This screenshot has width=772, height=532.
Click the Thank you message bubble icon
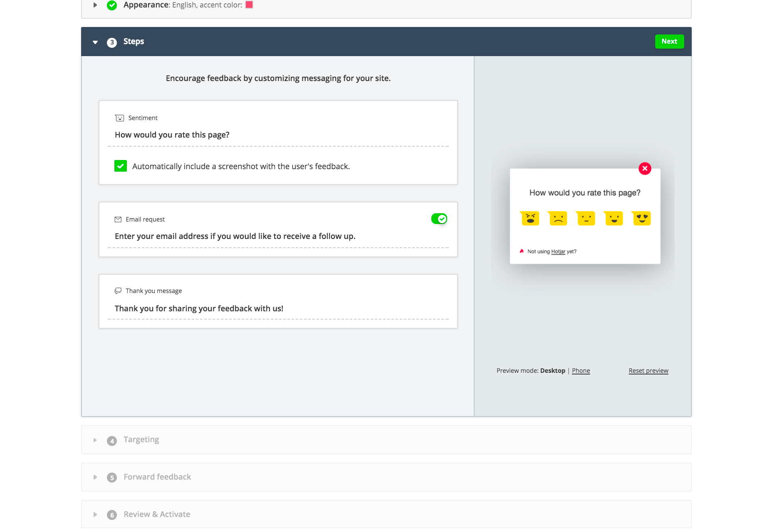(118, 291)
